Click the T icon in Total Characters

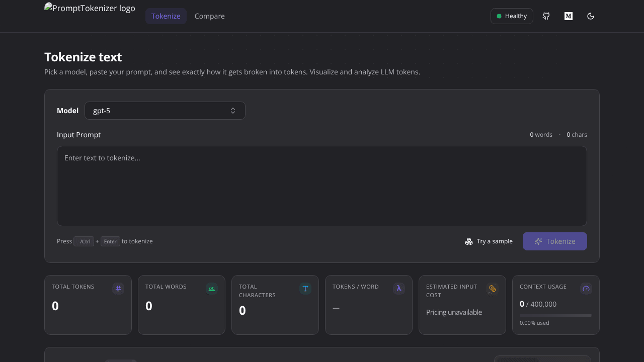point(305,289)
